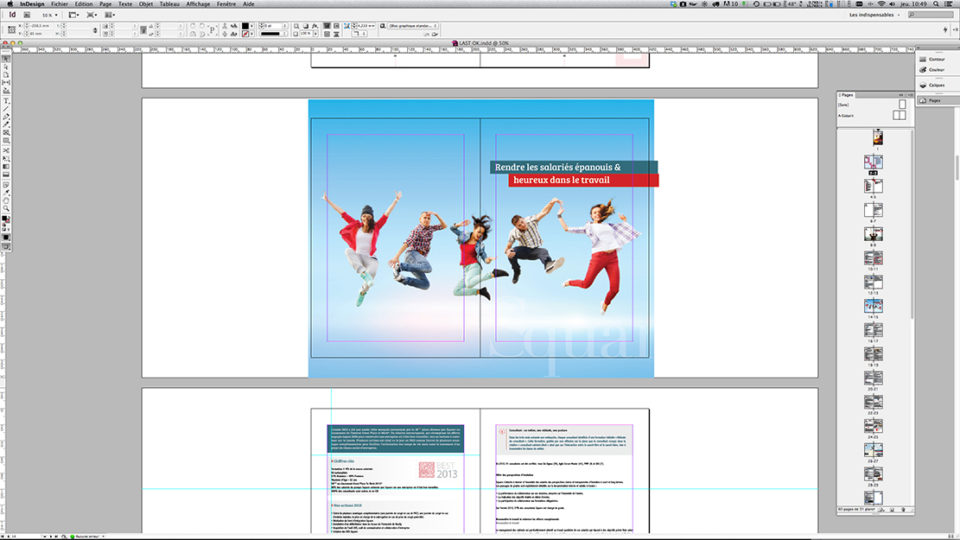
Task: Select the Scissors tool
Action: [x=6, y=150]
